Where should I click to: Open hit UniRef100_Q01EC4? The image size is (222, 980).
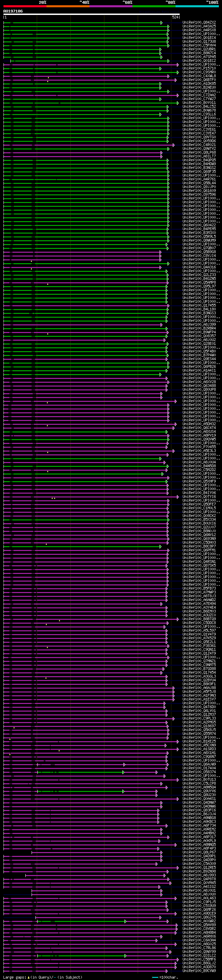pyautogui.click(x=199, y=38)
